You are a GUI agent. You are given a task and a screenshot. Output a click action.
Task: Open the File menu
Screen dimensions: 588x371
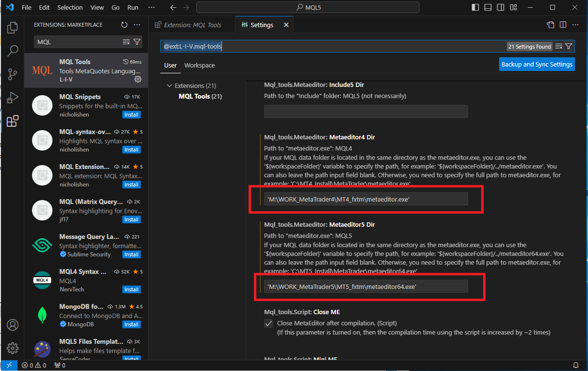pos(27,8)
